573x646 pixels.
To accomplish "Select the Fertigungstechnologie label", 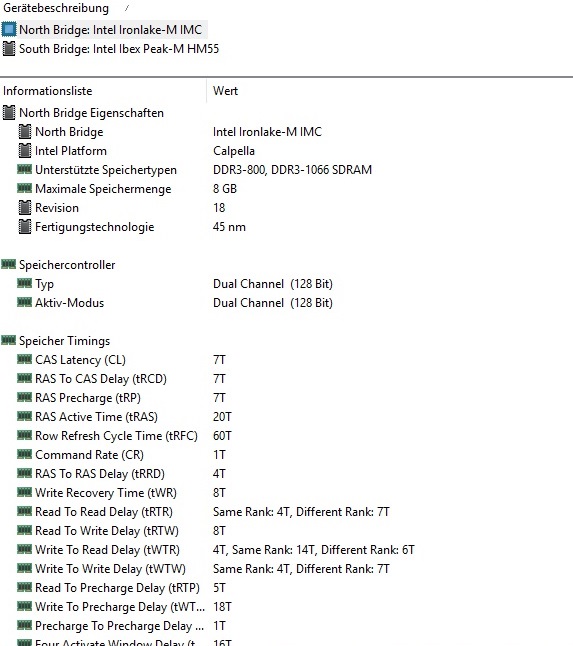I will coord(95,227).
